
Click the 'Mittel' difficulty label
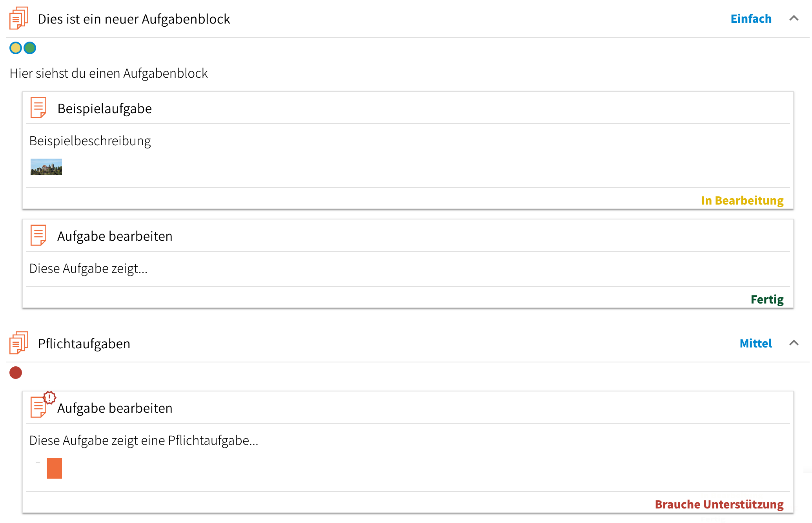[x=756, y=344]
